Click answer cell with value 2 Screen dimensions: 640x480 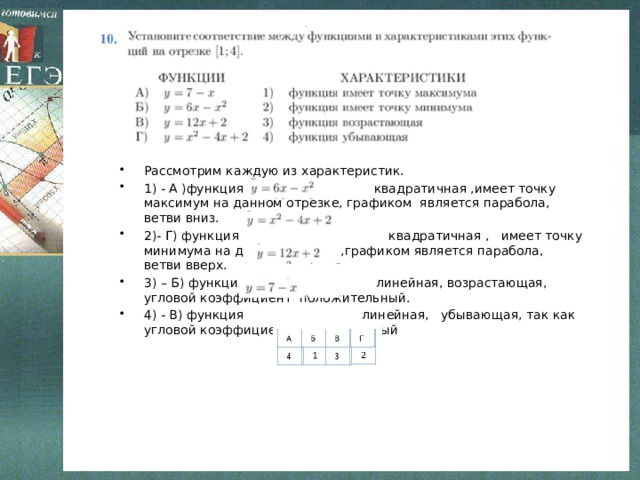(x=363, y=356)
